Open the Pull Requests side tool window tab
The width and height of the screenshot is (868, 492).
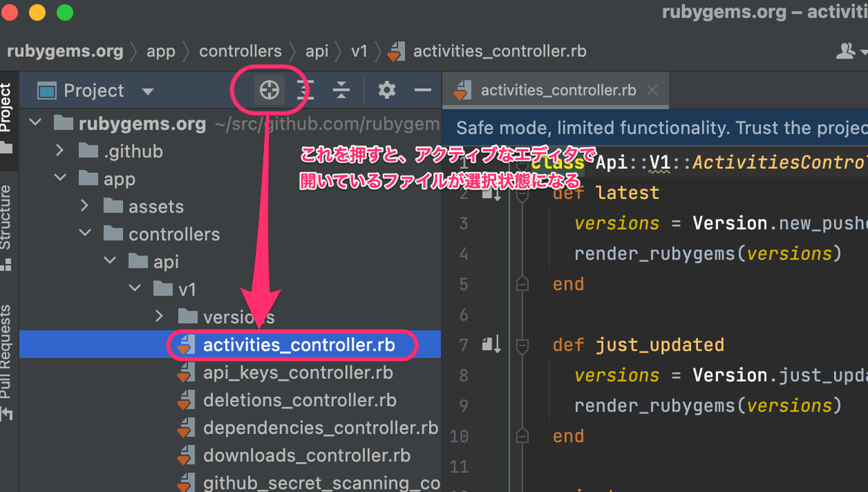click(x=6, y=362)
